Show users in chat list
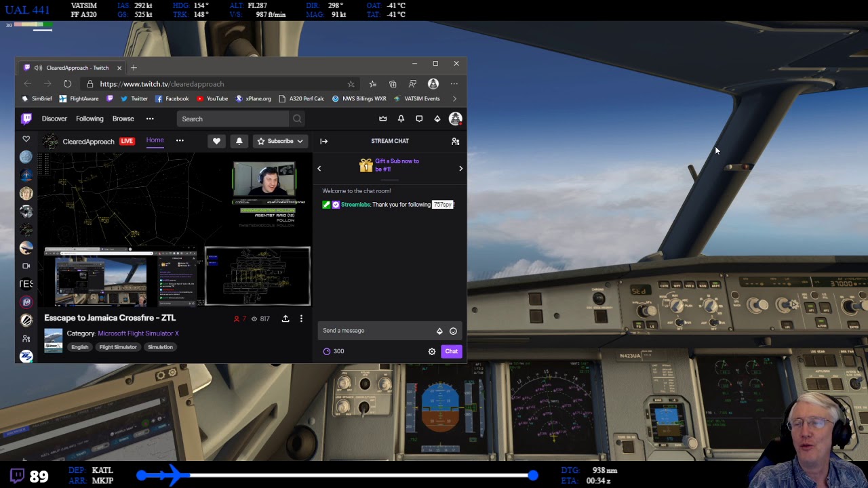Screen dimensions: 868x488 click(x=456, y=141)
